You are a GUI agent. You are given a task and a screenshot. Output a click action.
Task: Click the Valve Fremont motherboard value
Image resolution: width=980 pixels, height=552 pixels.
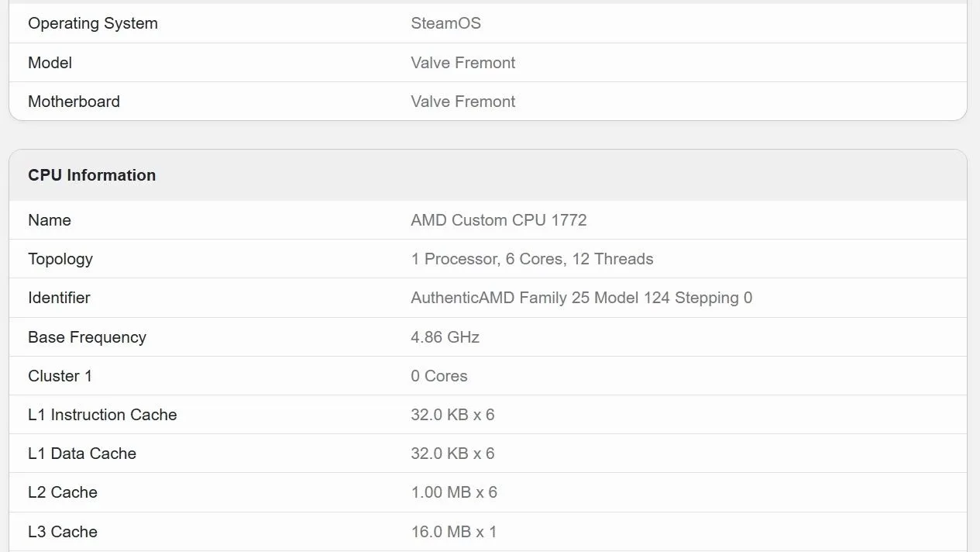[x=462, y=102]
